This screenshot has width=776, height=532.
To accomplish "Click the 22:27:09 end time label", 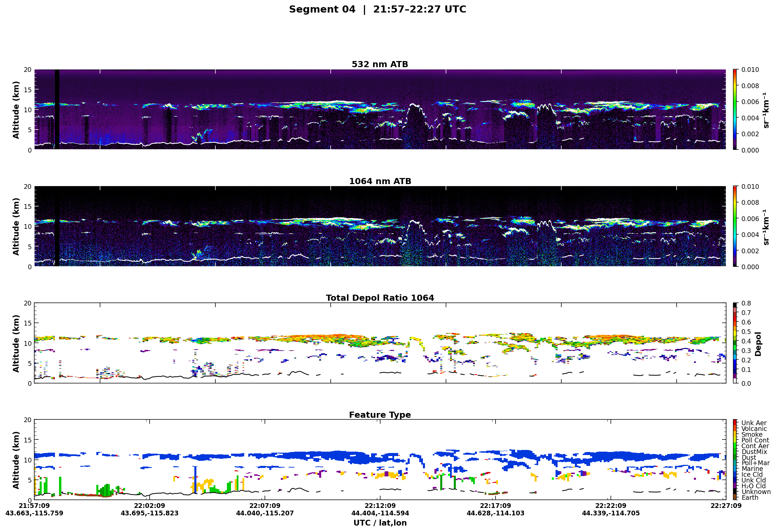I will [x=726, y=506].
